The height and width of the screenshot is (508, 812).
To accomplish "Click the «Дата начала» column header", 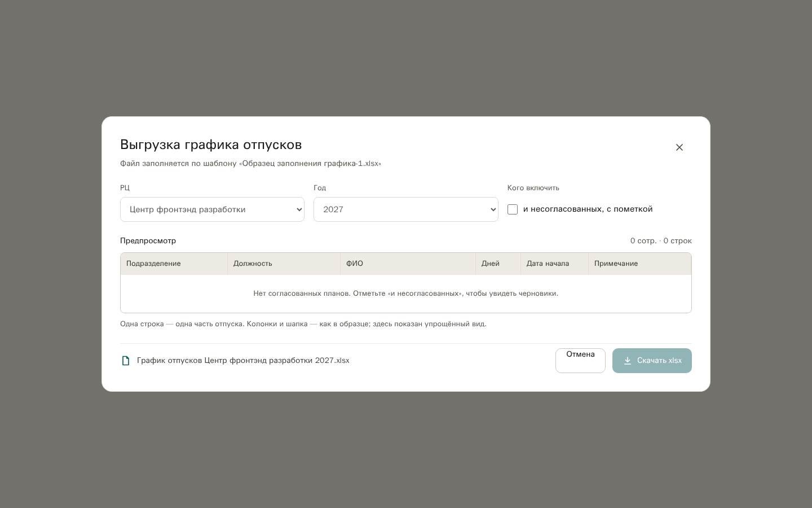I will point(554,264).
